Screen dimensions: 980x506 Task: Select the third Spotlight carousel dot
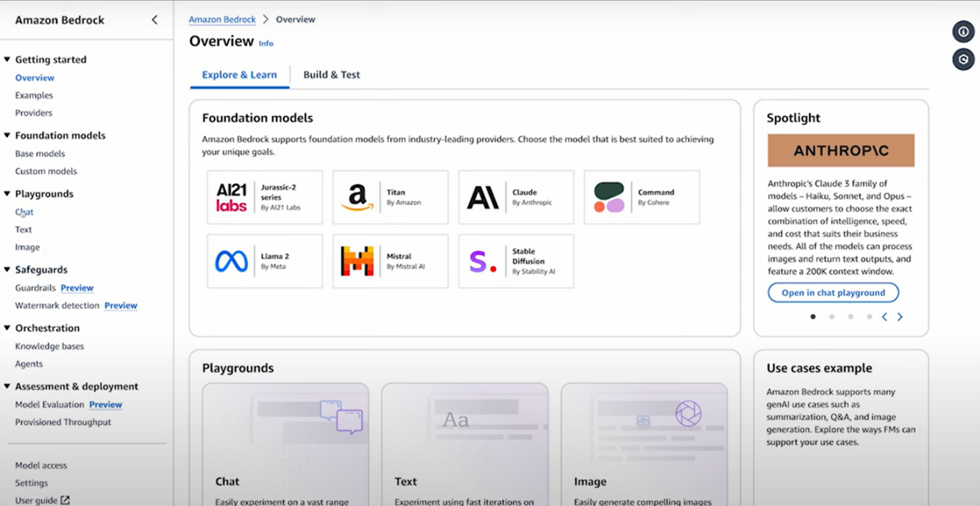[851, 317]
